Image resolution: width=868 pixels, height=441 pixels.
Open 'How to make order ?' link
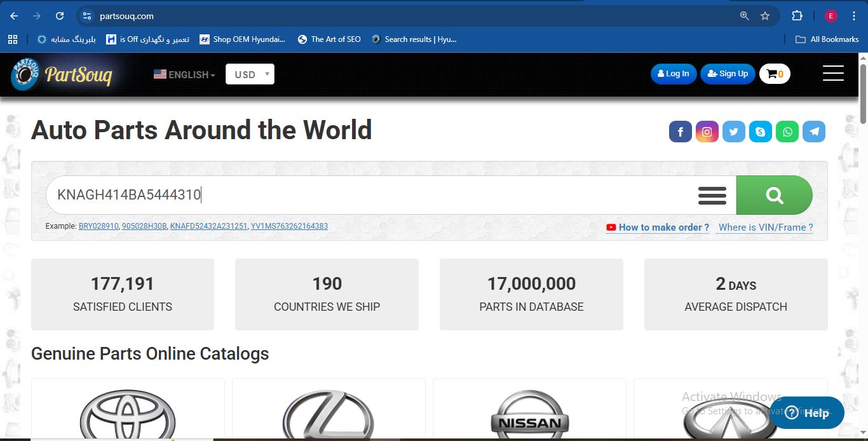pyautogui.click(x=658, y=227)
